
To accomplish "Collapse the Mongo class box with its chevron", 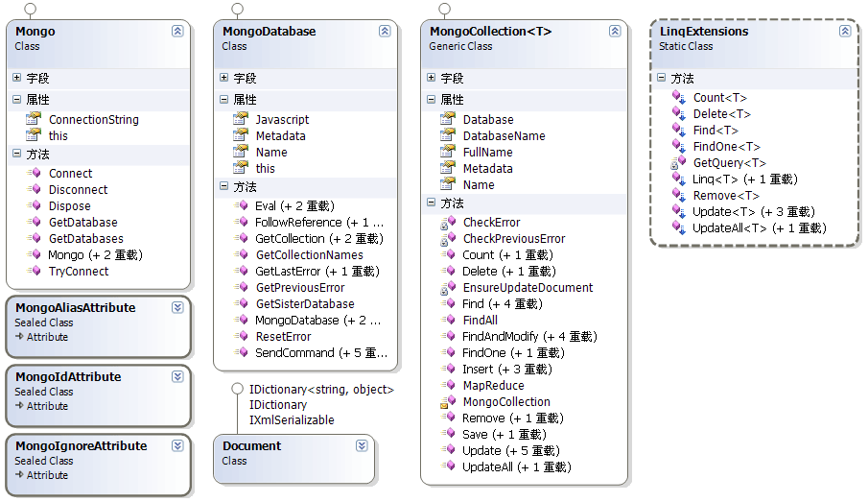I will (x=177, y=31).
